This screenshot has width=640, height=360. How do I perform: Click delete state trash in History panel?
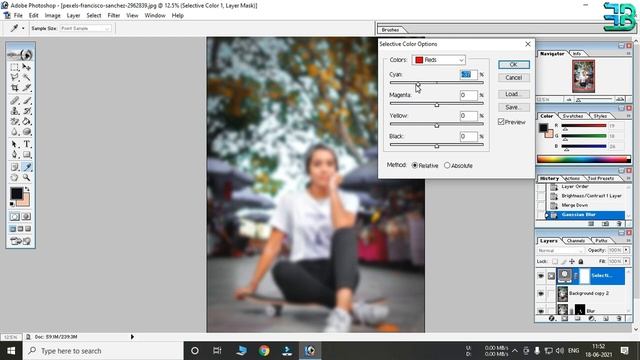coord(619,224)
